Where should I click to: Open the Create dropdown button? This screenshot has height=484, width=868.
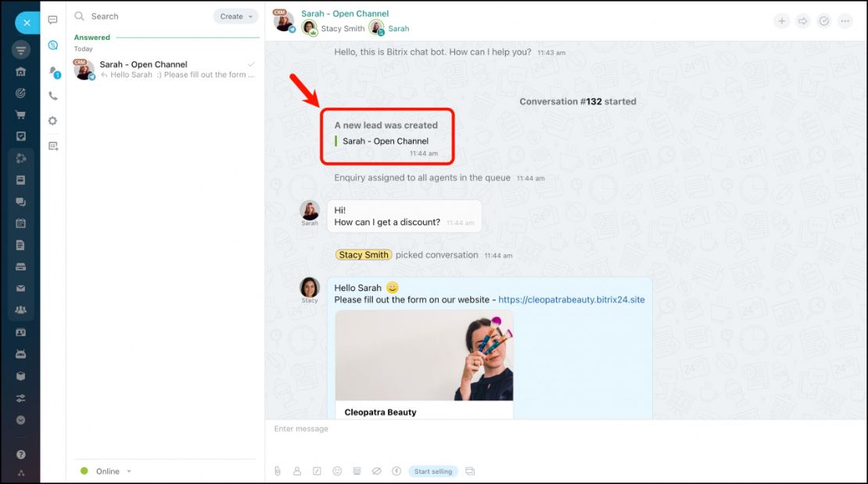pyautogui.click(x=236, y=16)
